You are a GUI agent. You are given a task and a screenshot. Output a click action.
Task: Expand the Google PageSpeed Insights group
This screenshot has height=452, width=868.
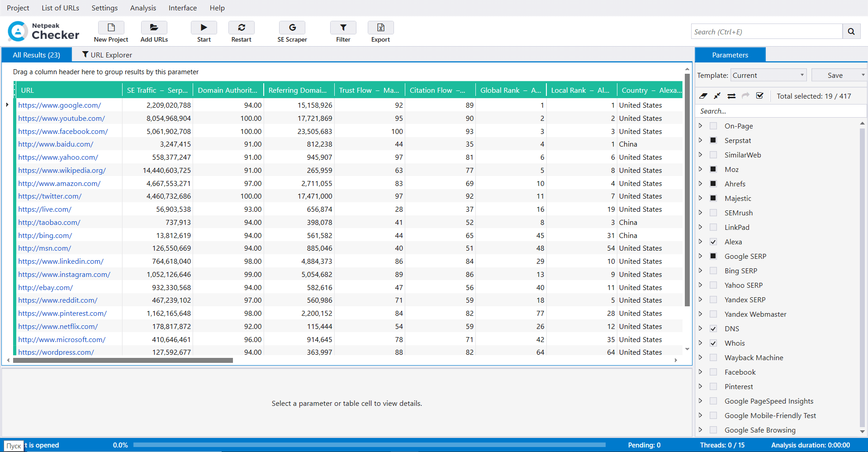click(x=701, y=400)
